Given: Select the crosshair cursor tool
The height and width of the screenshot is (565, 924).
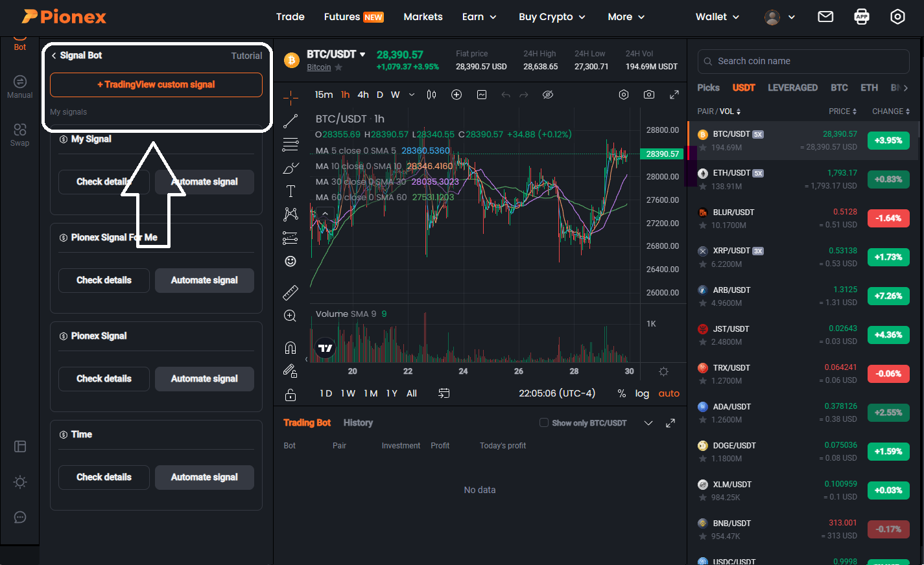Looking at the screenshot, I should [x=290, y=97].
